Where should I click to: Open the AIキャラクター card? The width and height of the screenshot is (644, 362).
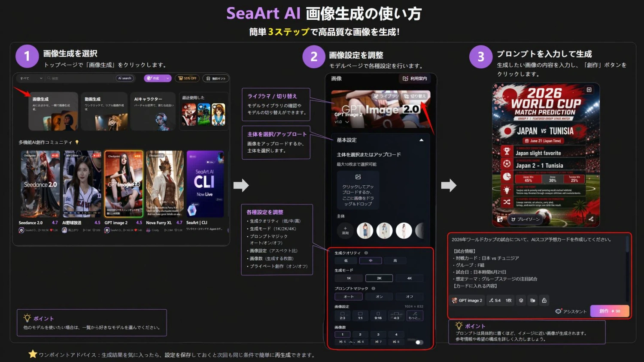(153, 111)
